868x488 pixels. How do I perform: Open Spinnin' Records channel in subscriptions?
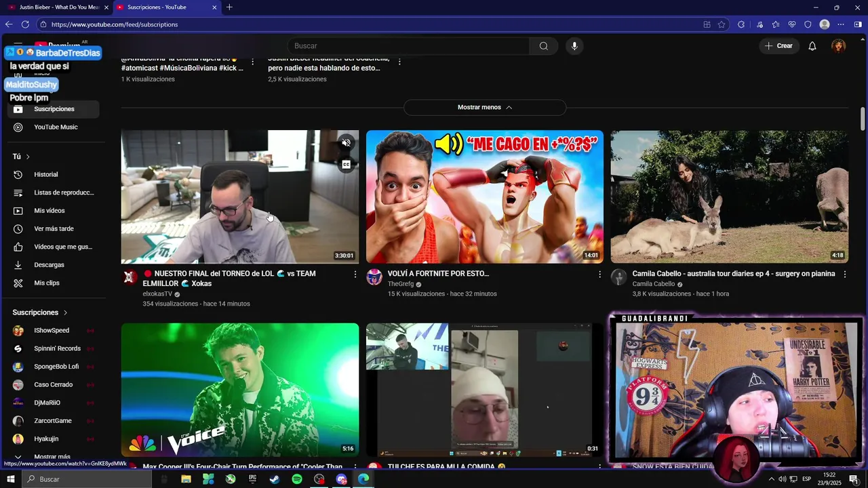pos(54,348)
